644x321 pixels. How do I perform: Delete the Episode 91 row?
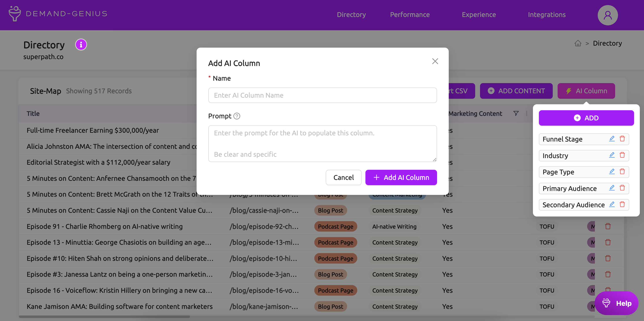pos(608,226)
